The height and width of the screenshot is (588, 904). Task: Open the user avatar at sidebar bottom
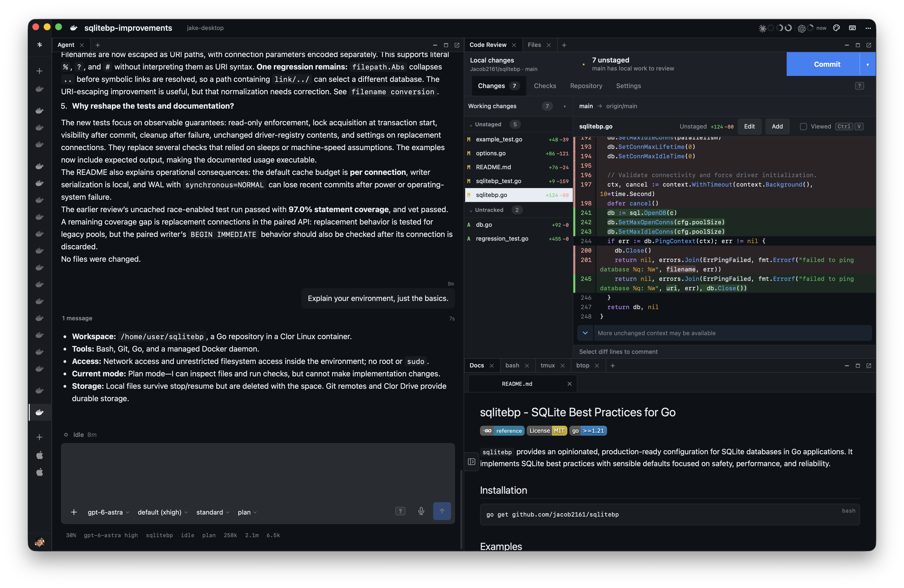click(x=39, y=542)
